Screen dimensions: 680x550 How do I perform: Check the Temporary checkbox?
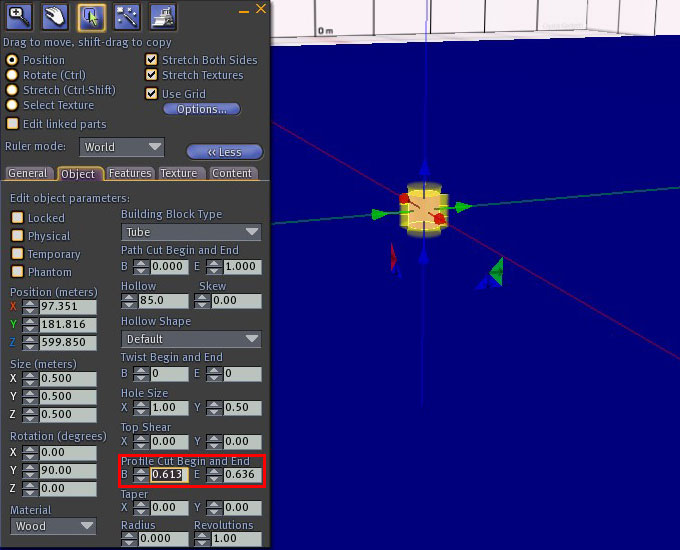click(17, 253)
